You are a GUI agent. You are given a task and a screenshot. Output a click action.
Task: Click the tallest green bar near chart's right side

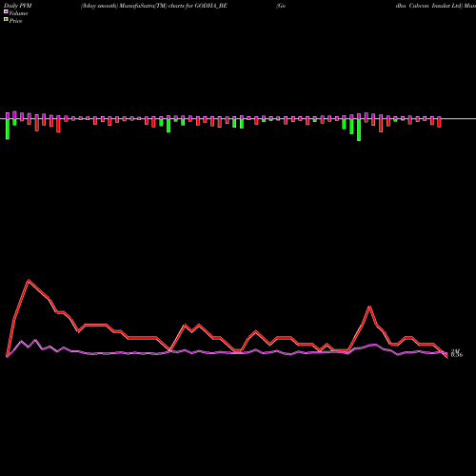tap(359, 129)
